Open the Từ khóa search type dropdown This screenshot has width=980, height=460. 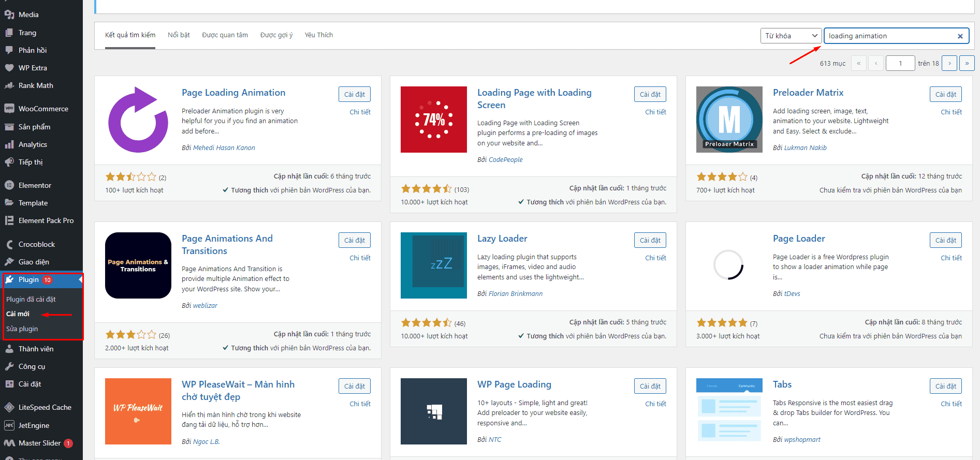[791, 36]
